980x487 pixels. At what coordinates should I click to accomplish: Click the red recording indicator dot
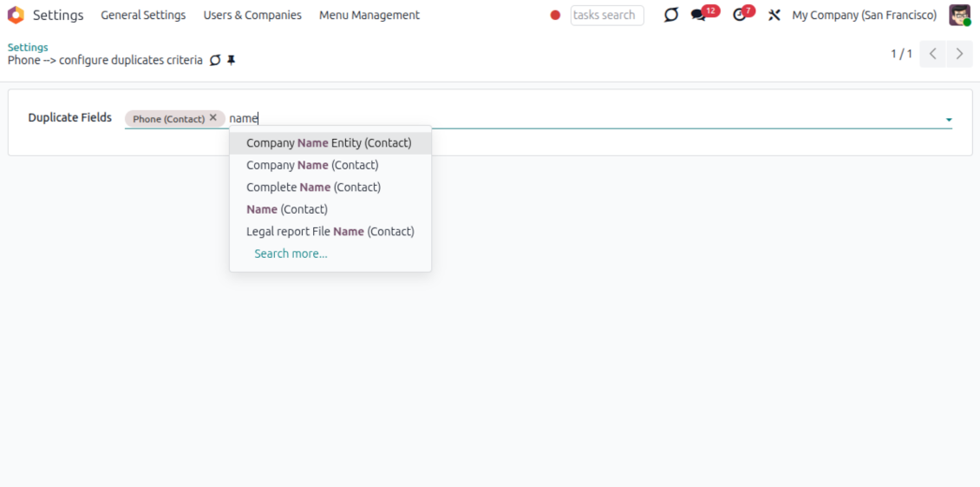click(555, 15)
